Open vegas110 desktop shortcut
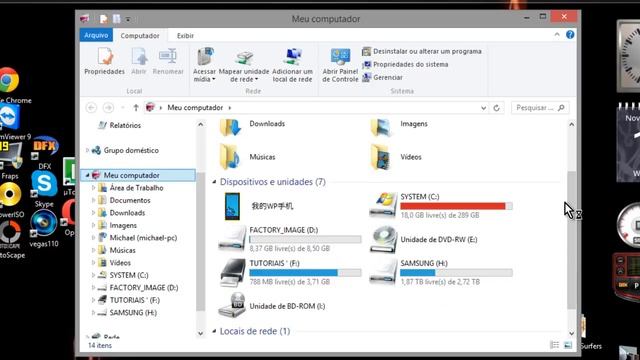Viewport: 640px width, 360px height. pyautogui.click(x=44, y=229)
